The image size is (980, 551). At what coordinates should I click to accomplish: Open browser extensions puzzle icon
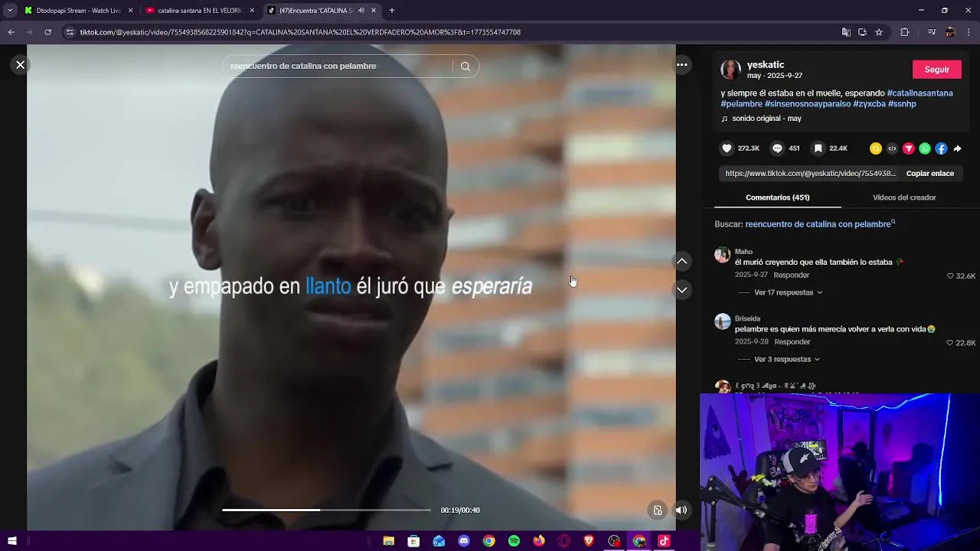[x=904, y=32]
